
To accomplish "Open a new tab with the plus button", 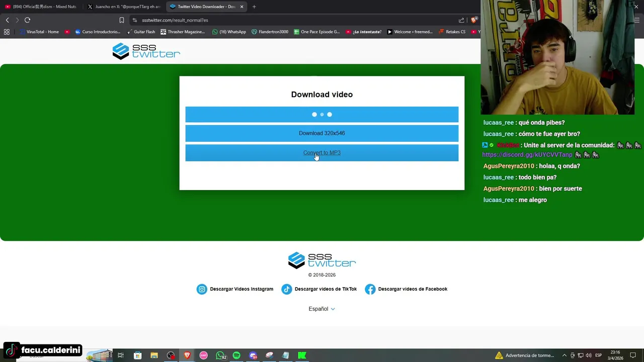I will (254, 7).
